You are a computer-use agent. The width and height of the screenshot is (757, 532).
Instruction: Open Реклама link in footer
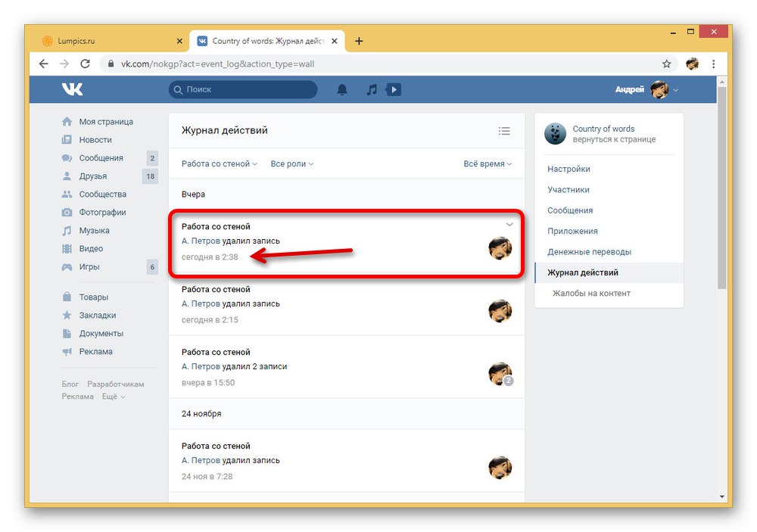78,397
